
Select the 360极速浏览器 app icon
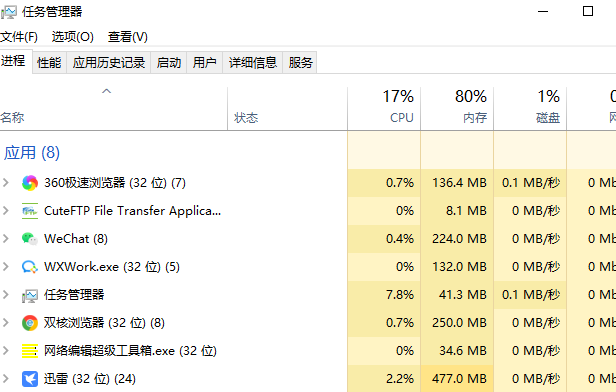click(30, 183)
